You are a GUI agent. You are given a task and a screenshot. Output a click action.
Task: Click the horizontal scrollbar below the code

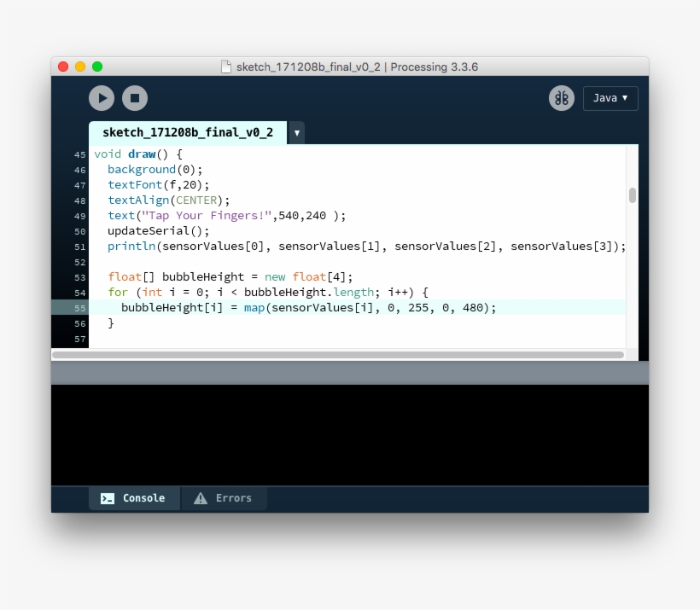click(341, 353)
